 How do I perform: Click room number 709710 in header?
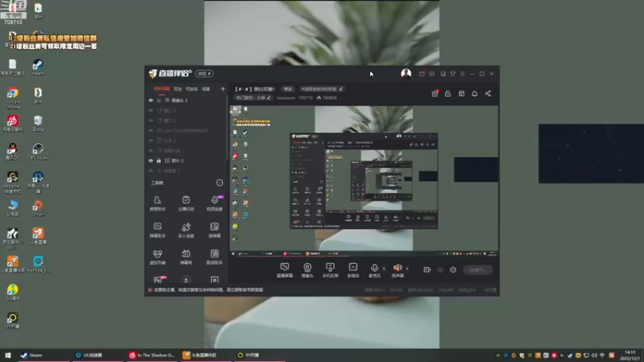tap(306, 97)
